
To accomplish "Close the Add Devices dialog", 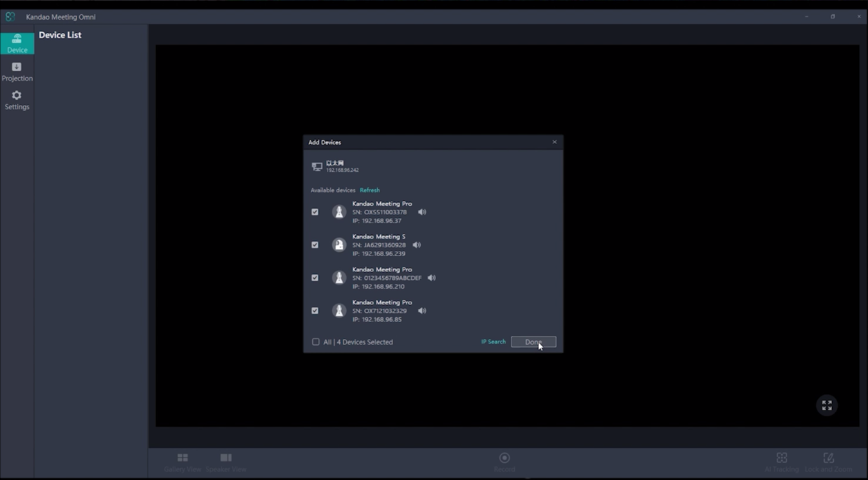I will pyautogui.click(x=555, y=142).
